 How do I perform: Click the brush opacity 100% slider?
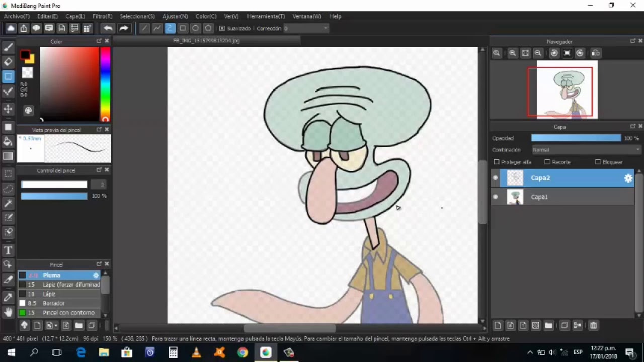tap(54, 196)
